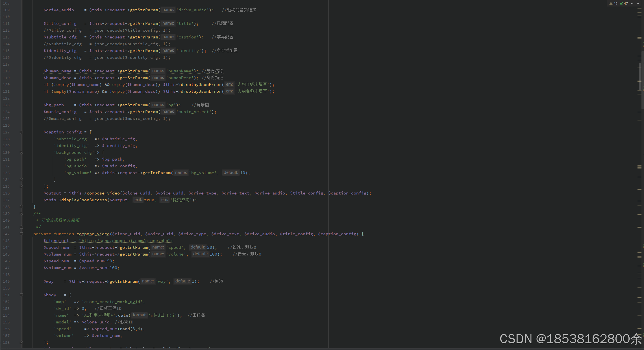The image size is (644, 350).
Task: Click the fold end marker on line 134
Action: pos(21,180)
